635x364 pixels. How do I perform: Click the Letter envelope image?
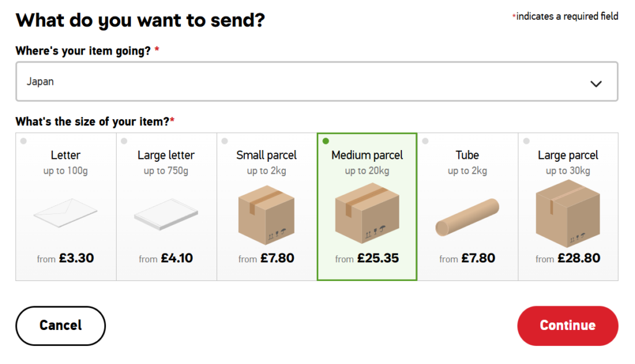(x=65, y=213)
